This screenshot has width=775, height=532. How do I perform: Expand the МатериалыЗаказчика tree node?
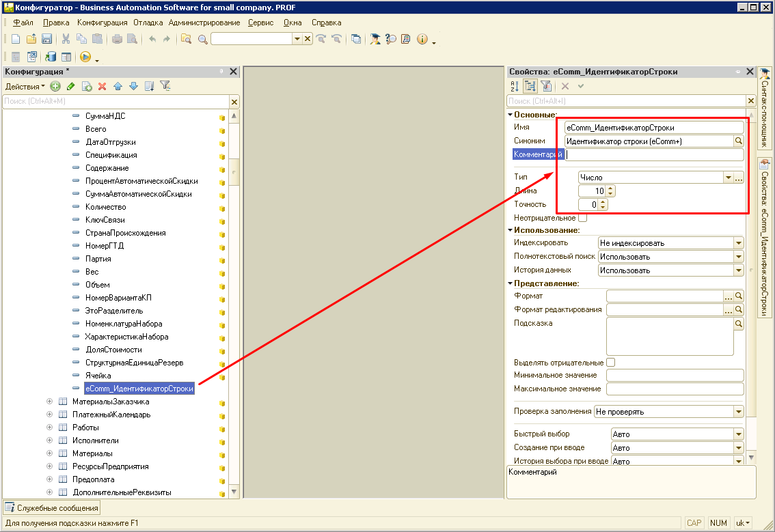click(49, 402)
